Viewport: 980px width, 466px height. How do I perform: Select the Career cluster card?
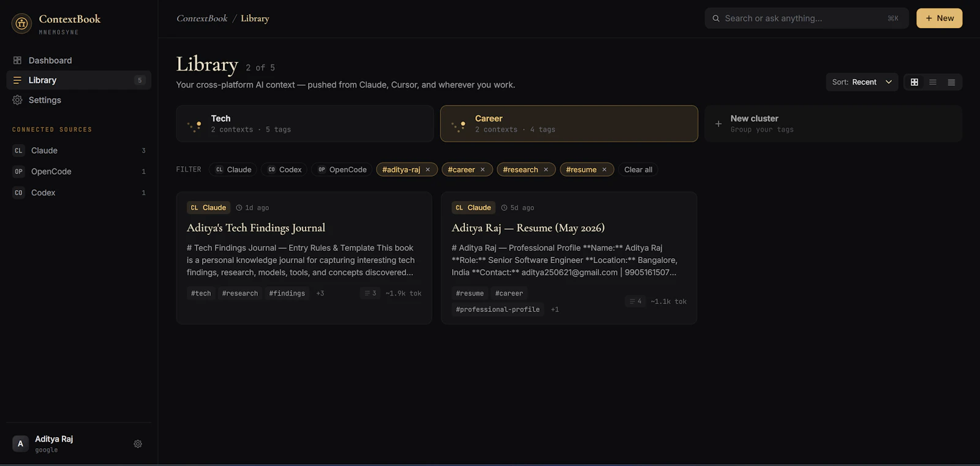click(x=569, y=124)
